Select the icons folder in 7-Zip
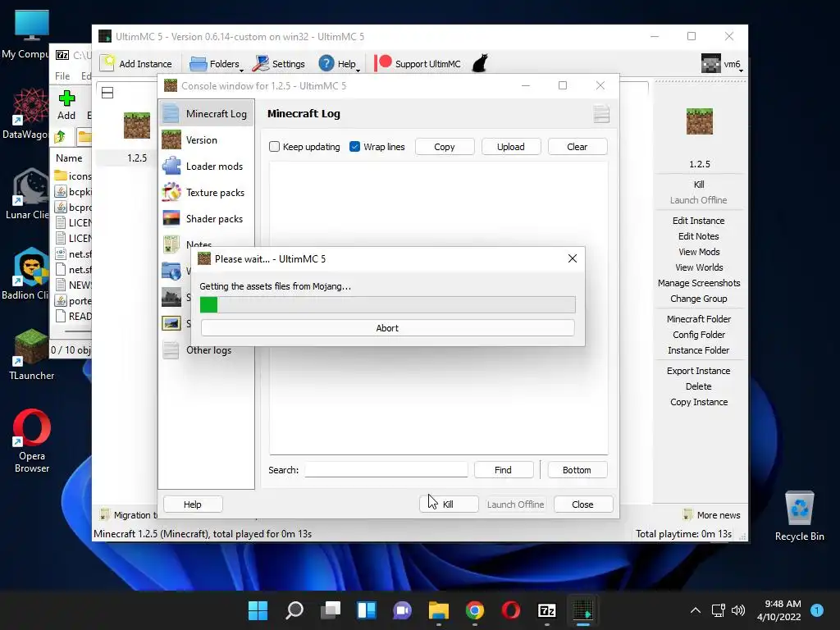The width and height of the screenshot is (840, 630). 73,176
